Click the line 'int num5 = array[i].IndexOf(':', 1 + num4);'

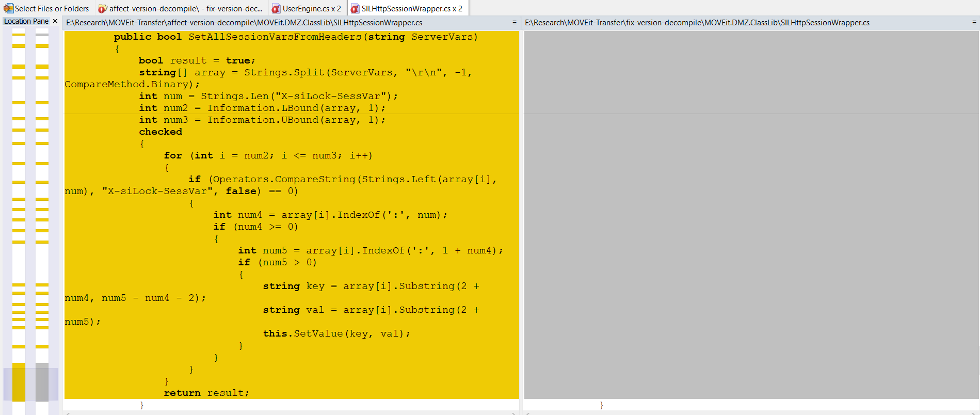pyautogui.click(x=371, y=250)
